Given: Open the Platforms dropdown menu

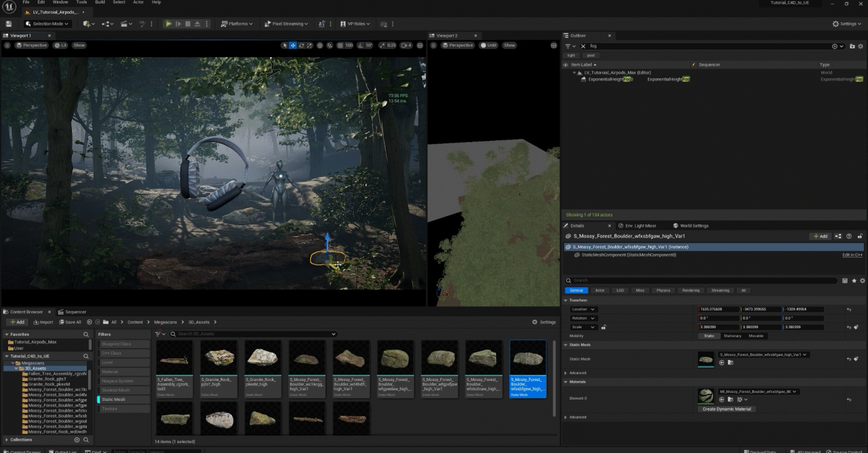Looking at the screenshot, I should click(237, 24).
